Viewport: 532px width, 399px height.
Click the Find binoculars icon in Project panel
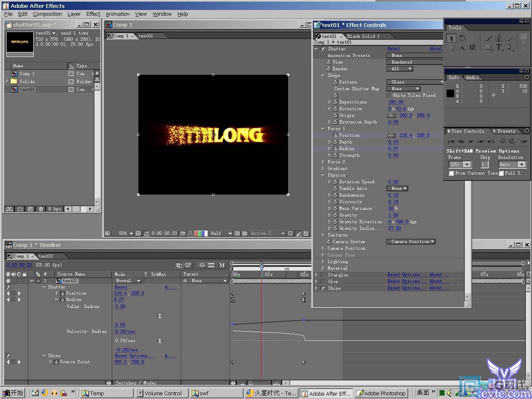[x=9, y=209]
